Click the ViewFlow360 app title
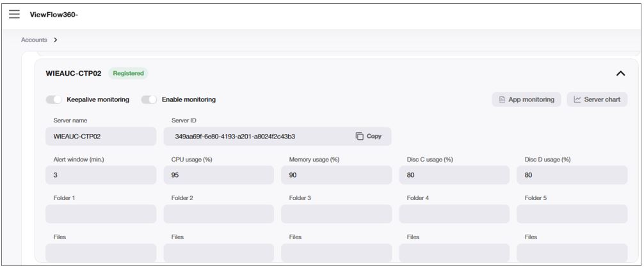This screenshot has height=268, width=644. click(x=54, y=14)
